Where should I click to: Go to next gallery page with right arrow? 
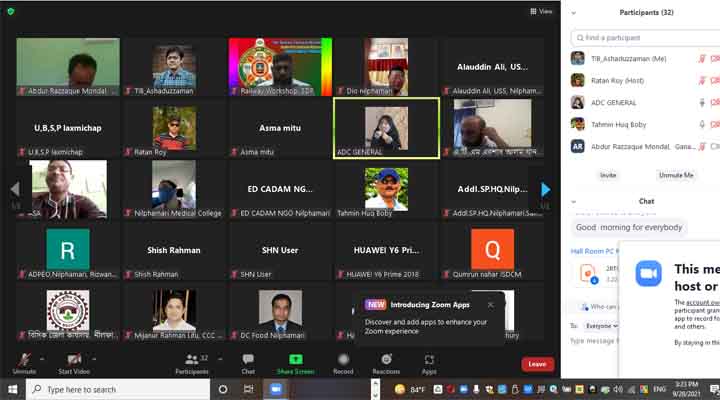pos(545,189)
